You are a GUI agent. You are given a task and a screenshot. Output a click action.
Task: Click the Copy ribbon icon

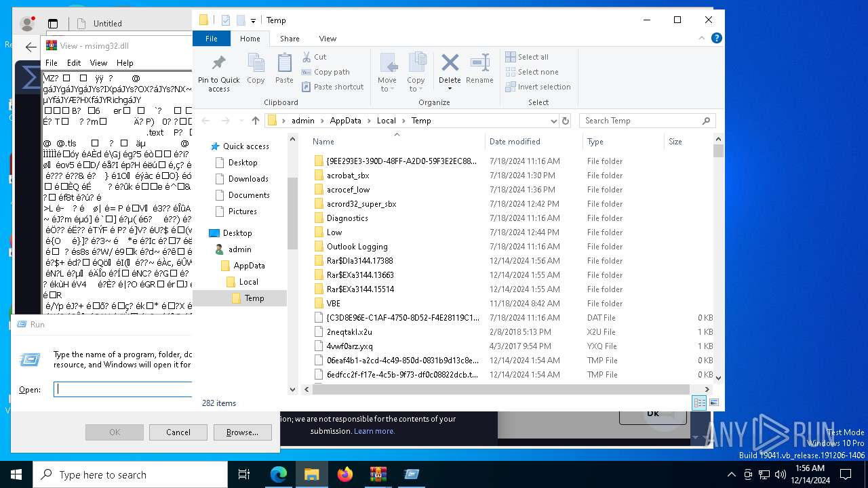point(256,69)
